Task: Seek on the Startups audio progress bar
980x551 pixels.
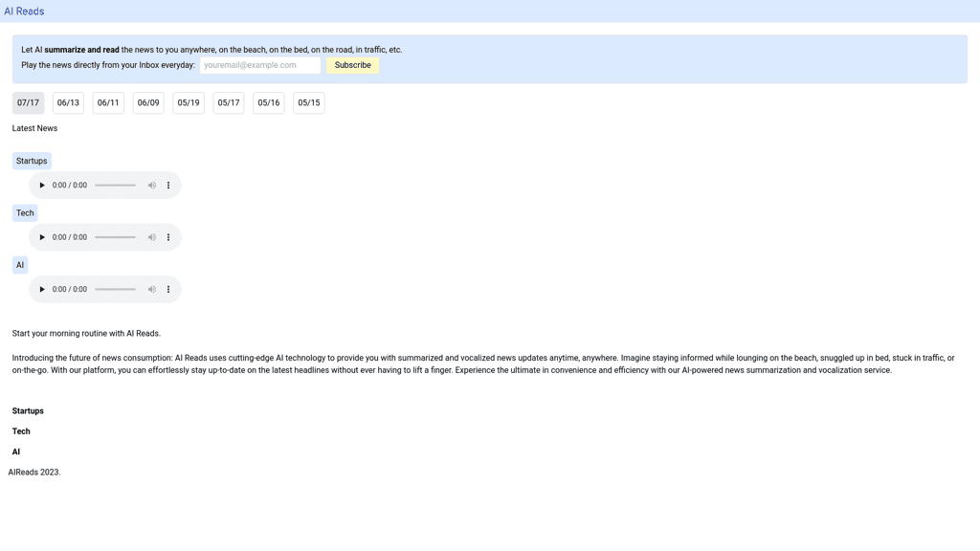Action: pyautogui.click(x=115, y=186)
